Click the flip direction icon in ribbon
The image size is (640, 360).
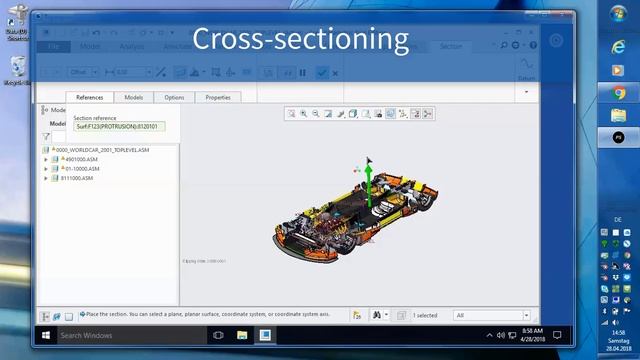(x=161, y=73)
